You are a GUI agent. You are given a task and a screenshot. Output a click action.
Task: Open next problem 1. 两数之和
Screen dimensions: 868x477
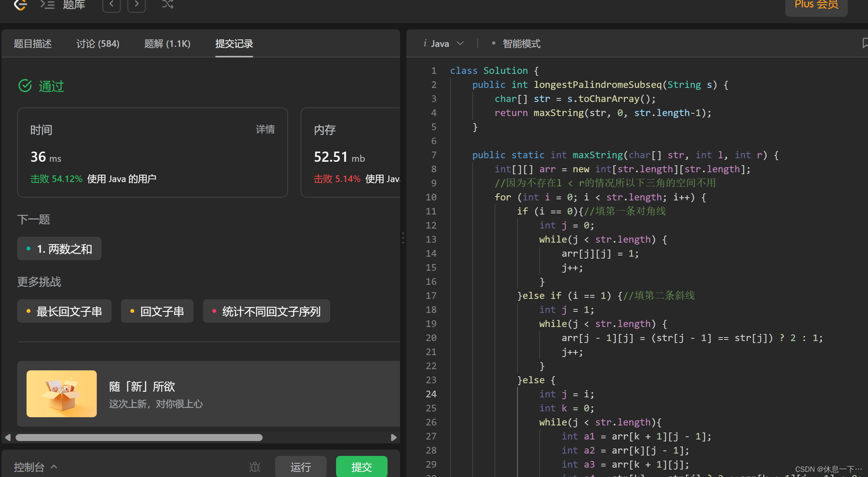pyautogui.click(x=59, y=248)
